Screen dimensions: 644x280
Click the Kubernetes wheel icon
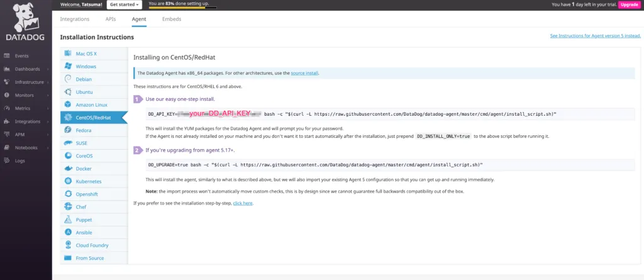click(x=68, y=181)
